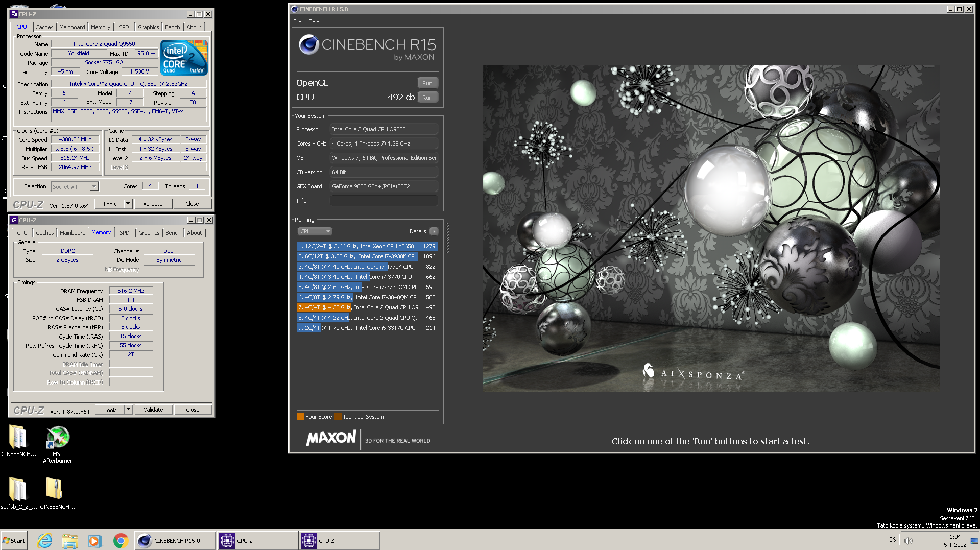This screenshot has width=980, height=550.
Task: Run the CPU benchmark
Action: (427, 98)
